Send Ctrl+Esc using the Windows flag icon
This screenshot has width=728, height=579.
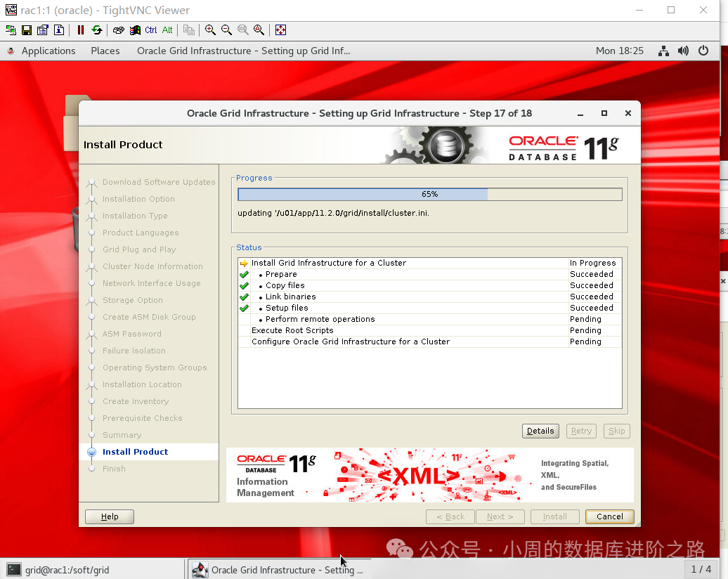(x=135, y=30)
